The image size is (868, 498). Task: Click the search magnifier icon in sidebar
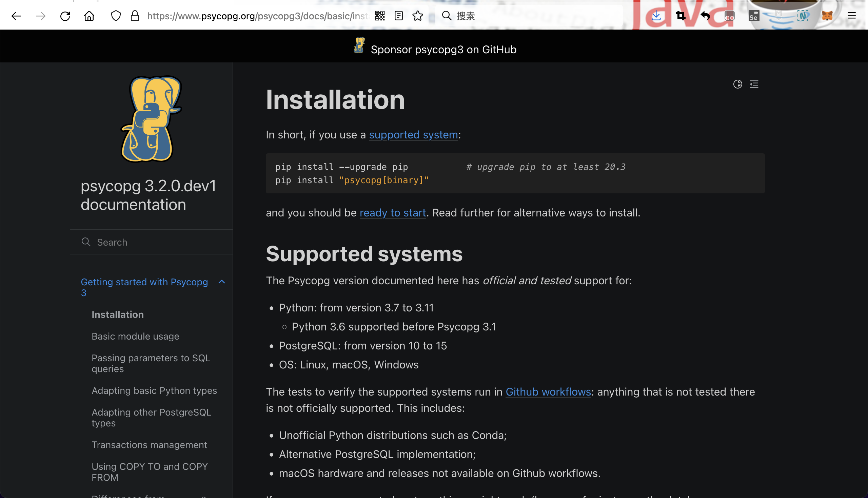86,242
